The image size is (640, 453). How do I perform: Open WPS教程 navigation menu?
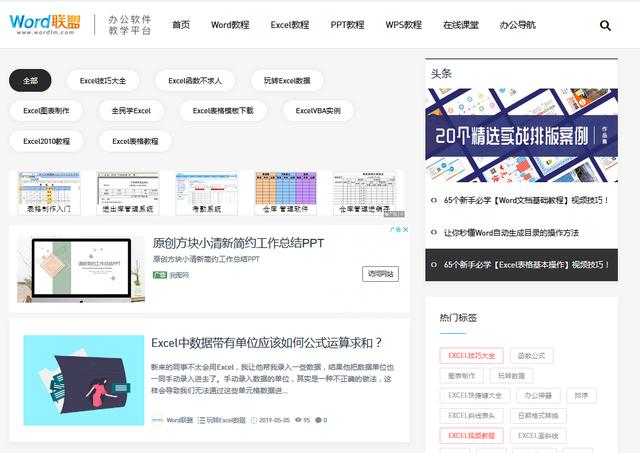click(x=403, y=25)
